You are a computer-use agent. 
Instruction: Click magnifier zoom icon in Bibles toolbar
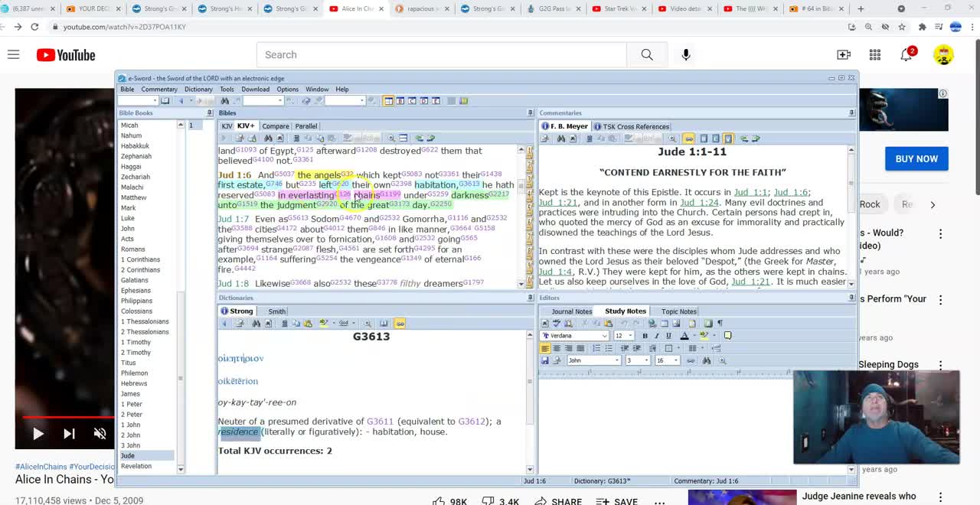coord(391,138)
